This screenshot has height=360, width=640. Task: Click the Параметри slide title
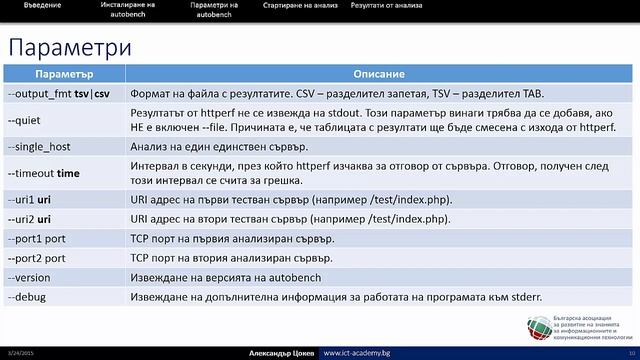[70, 47]
